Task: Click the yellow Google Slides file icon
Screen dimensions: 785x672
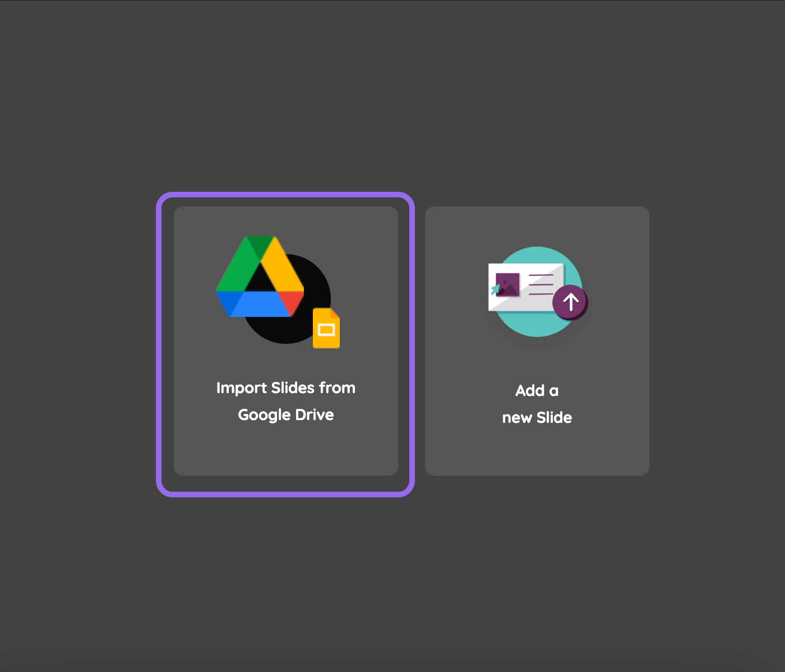Action: (326, 328)
